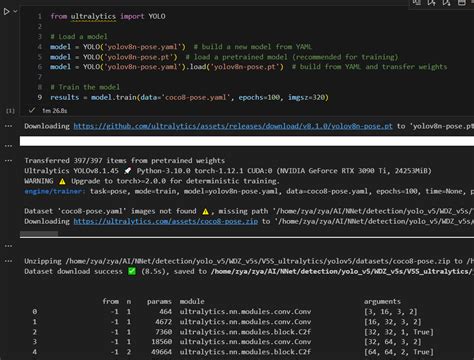Follow the blue engine/trainer link
The height and width of the screenshot is (360, 474).
click(55, 191)
